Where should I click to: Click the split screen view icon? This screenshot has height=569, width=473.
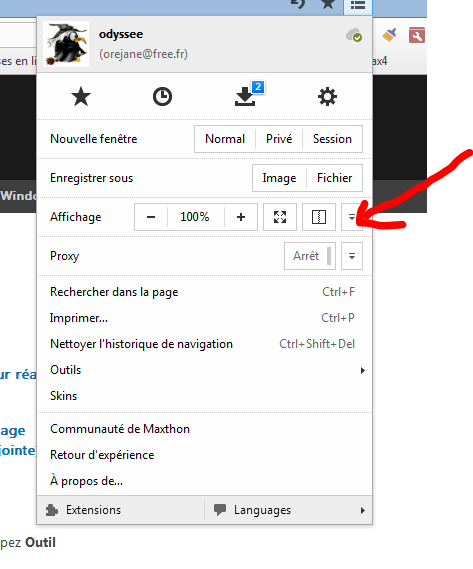click(319, 217)
